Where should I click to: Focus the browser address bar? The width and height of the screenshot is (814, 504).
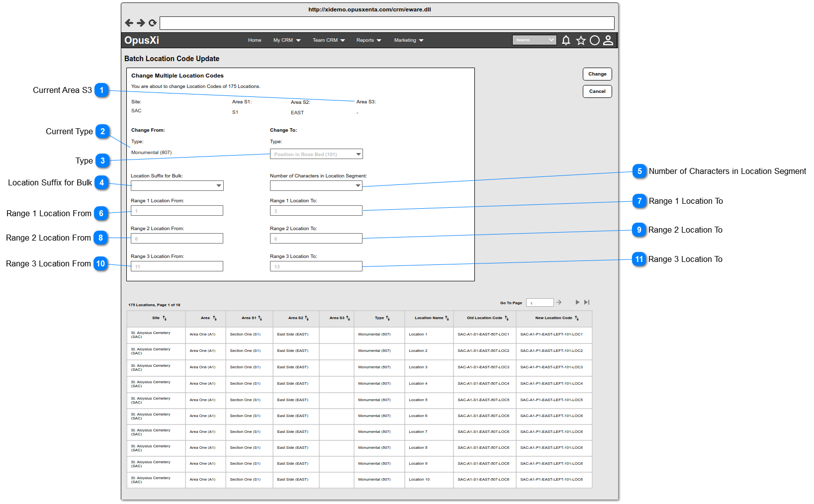387,23
